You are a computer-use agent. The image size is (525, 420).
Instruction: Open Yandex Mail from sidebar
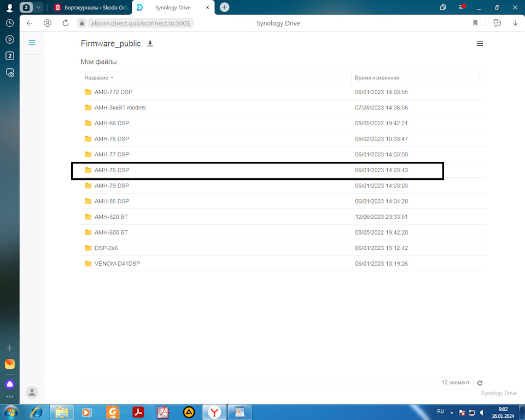click(x=10, y=364)
